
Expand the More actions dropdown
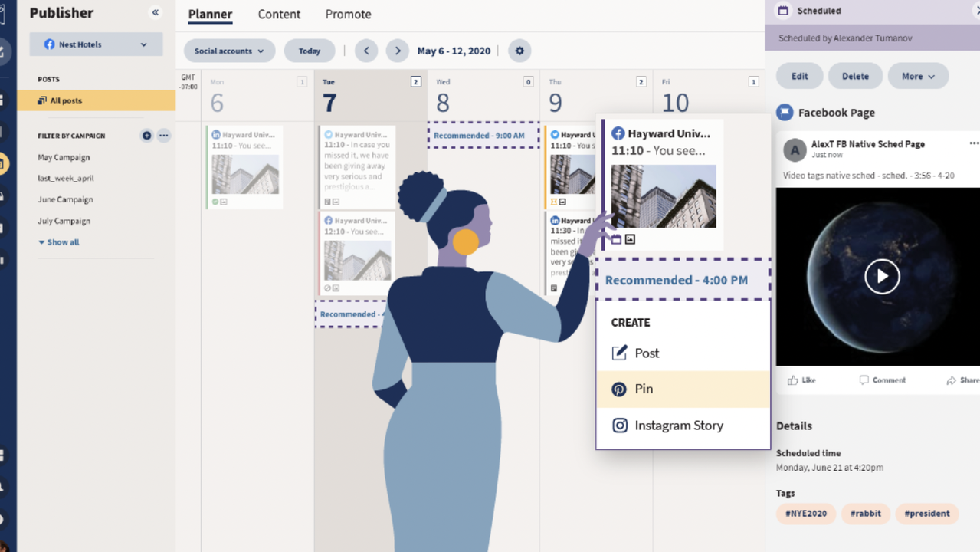point(918,76)
